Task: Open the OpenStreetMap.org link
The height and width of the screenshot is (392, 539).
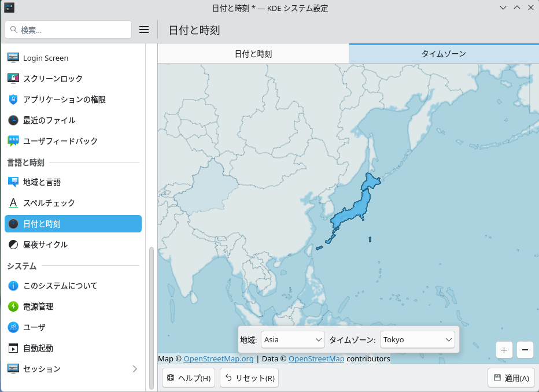Action: tap(219, 359)
